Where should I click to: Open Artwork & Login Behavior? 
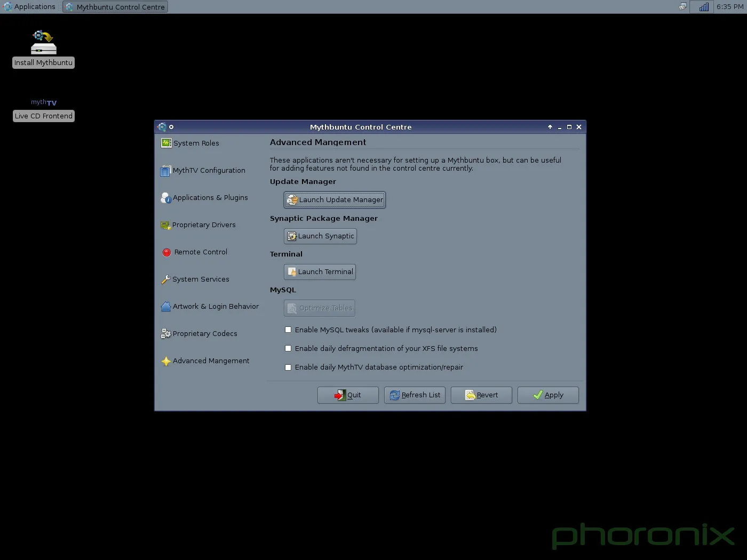(x=210, y=307)
